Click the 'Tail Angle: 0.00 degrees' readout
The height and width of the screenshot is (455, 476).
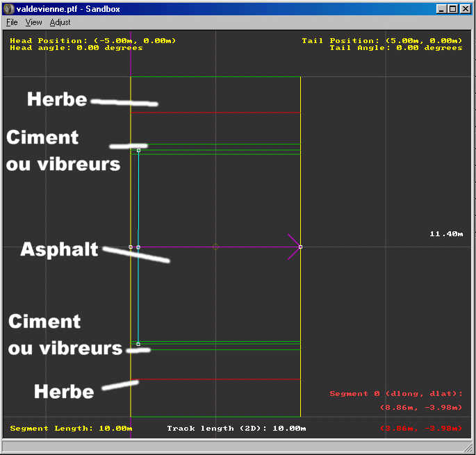click(x=396, y=48)
